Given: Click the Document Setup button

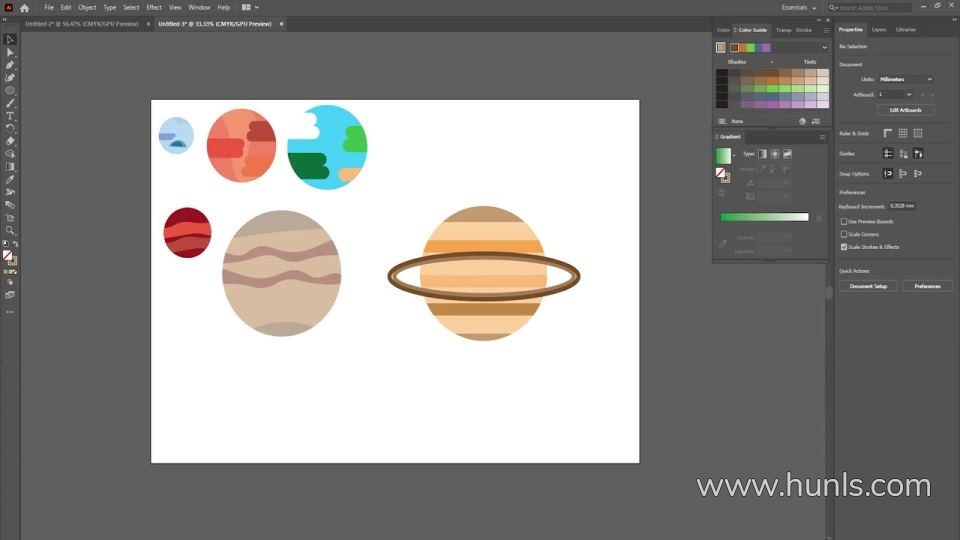Looking at the screenshot, I should (x=868, y=286).
